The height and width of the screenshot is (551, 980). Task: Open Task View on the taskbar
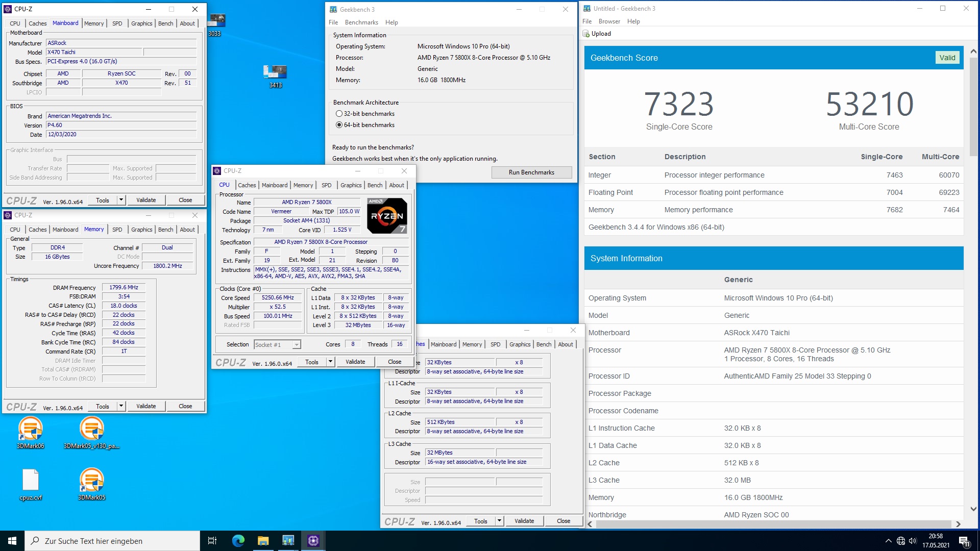(212, 541)
